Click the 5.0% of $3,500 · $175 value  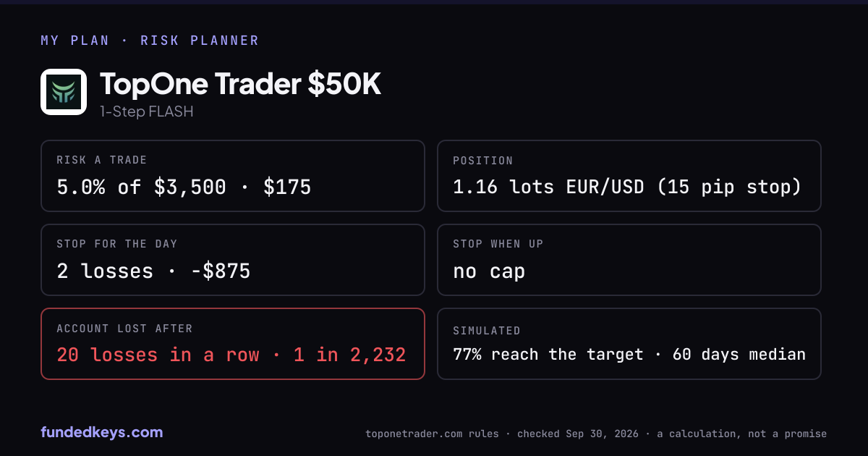tap(184, 187)
